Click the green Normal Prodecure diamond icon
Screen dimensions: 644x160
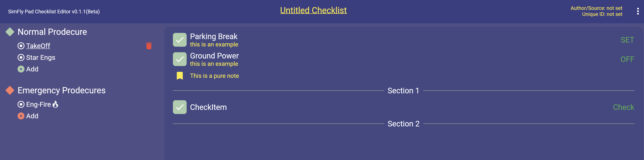[10, 32]
